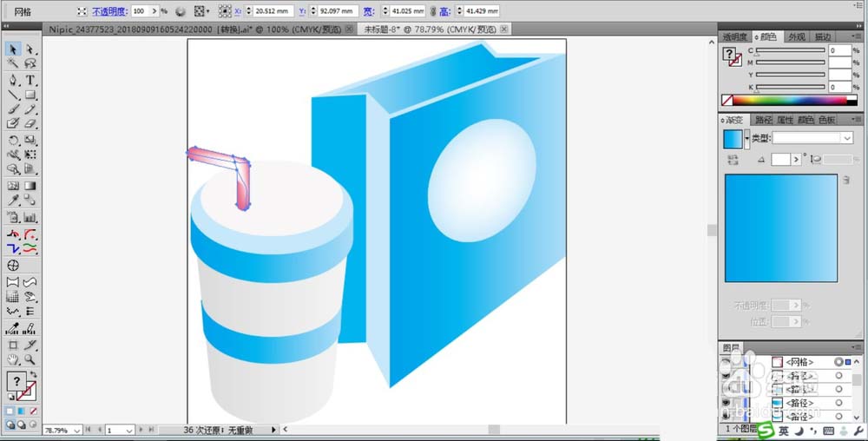The image size is (868, 441).
Task: Select the Mesh tool
Action: tap(13, 186)
